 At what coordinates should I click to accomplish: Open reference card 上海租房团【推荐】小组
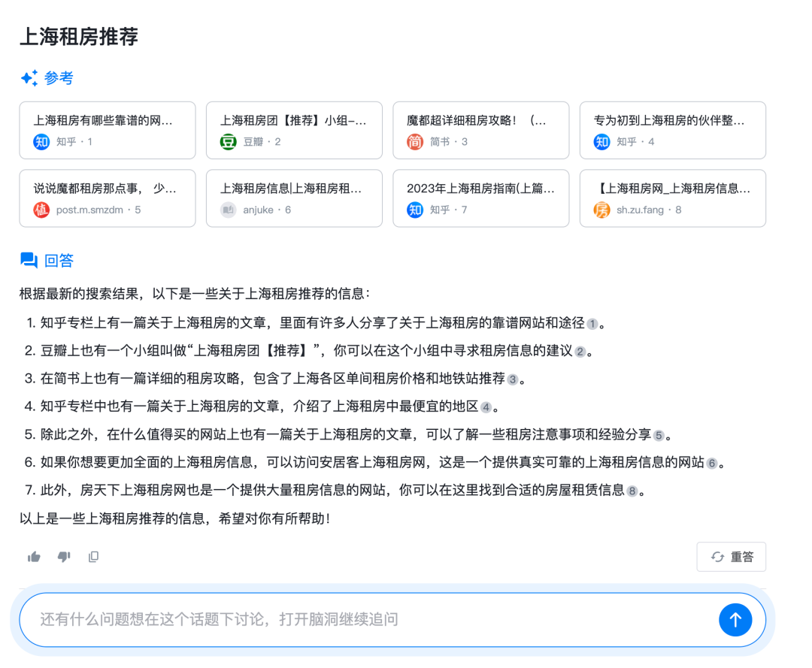pyautogui.click(x=294, y=131)
